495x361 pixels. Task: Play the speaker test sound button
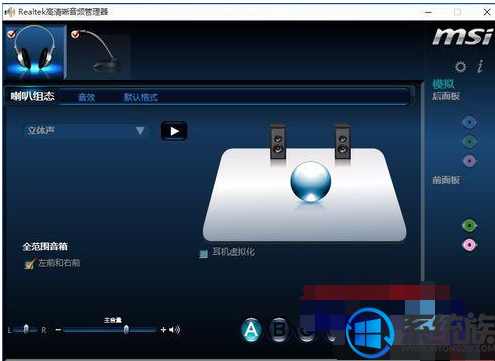[x=174, y=131]
